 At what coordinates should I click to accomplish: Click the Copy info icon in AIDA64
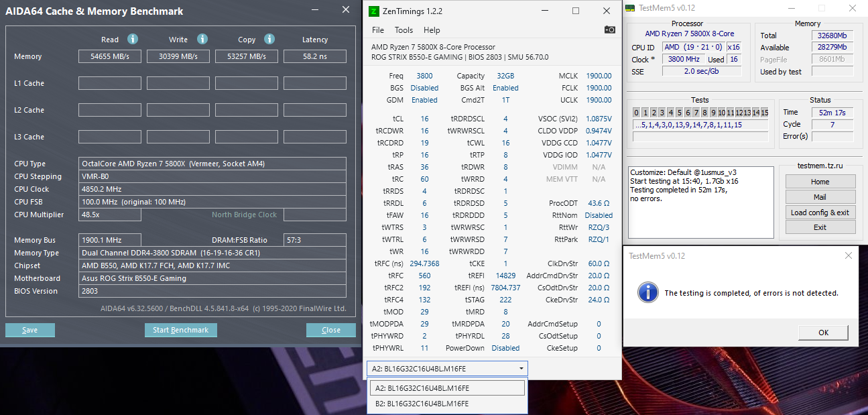pyautogui.click(x=269, y=39)
